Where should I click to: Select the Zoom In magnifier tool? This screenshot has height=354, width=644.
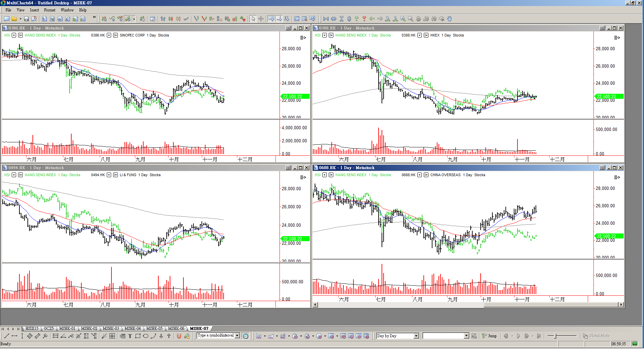click(x=403, y=19)
